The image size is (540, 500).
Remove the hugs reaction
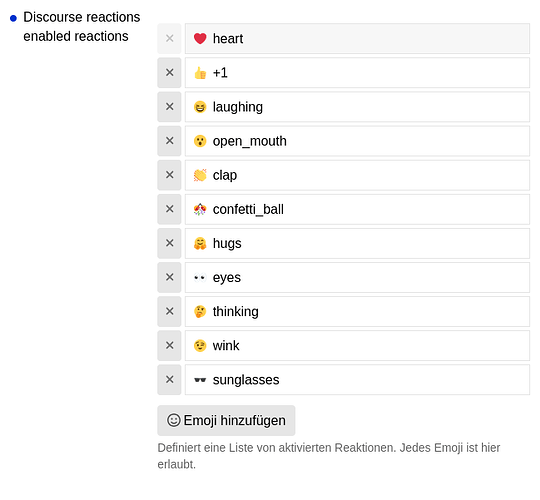point(169,243)
